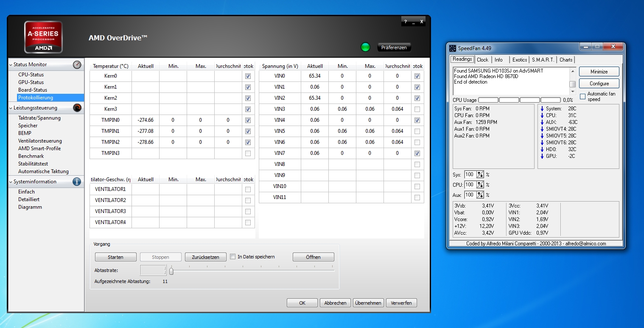Adjust the Sys fan speed stepper
Viewport: 644px width, 328px height.
point(480,174)
